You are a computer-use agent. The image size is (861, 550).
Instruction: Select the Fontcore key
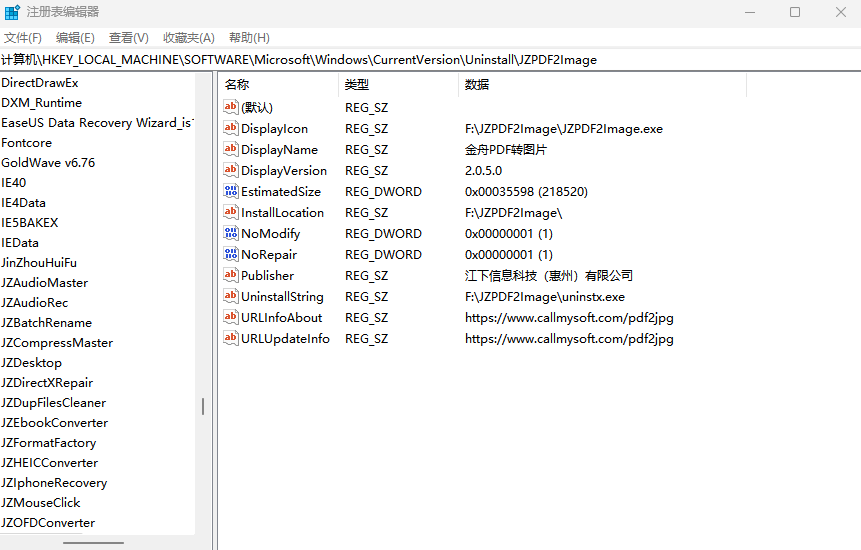pyautogui.click(x=26, y=143)
